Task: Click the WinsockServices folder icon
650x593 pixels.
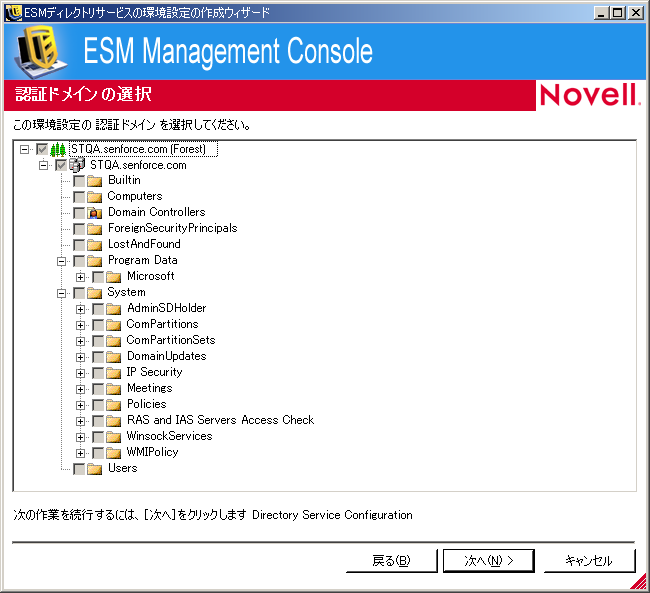Action: point(114,437)
